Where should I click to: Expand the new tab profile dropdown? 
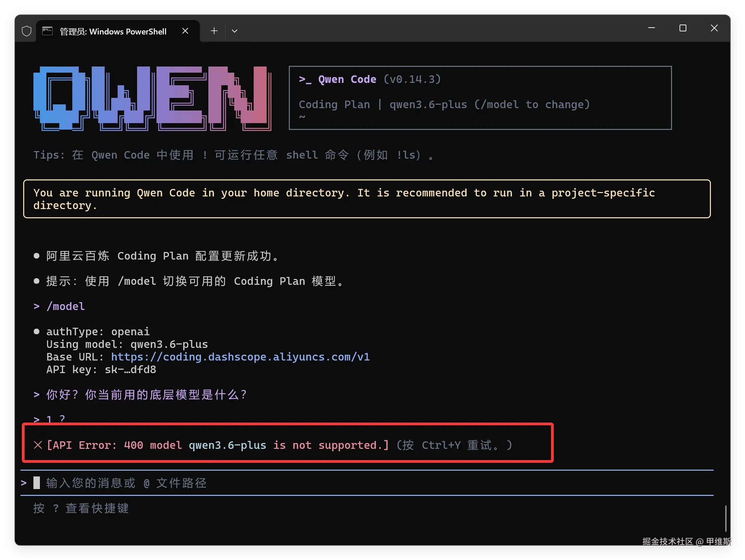[235, 31]
